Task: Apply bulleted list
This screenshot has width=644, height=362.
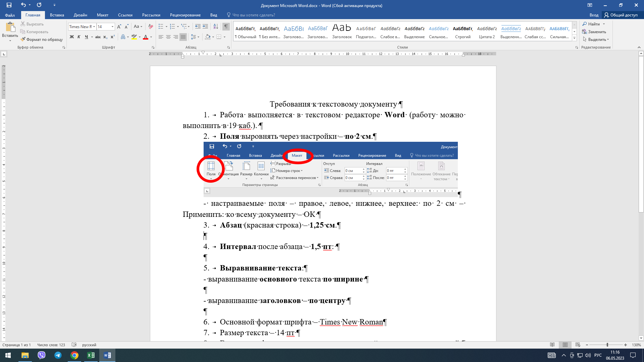Action: tap(161, 26)
